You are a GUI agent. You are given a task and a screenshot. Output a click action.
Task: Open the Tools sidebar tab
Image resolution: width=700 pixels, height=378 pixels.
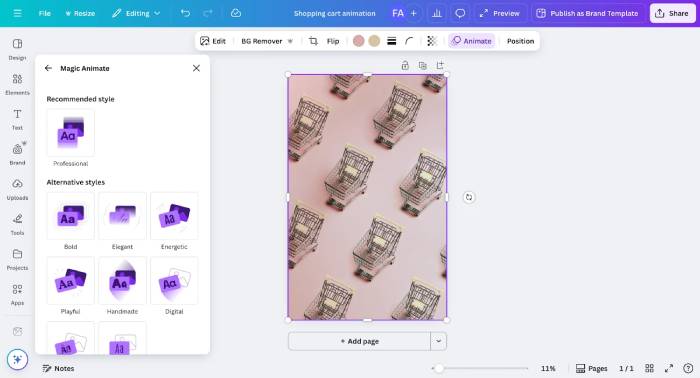[x=17, y=224]
